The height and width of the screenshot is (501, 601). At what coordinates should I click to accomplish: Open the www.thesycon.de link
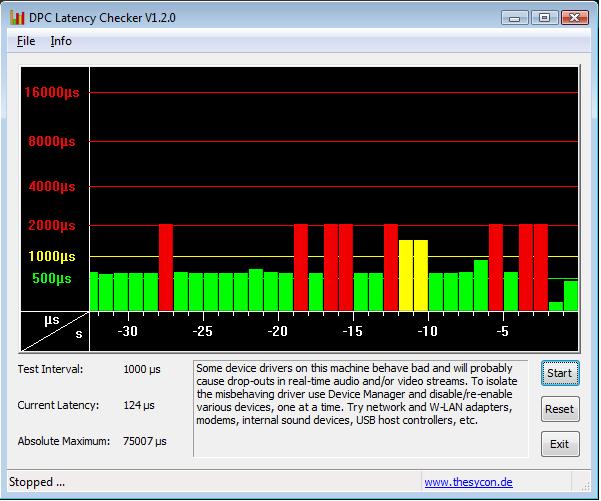pyautogui.click(x=468, y=482)
